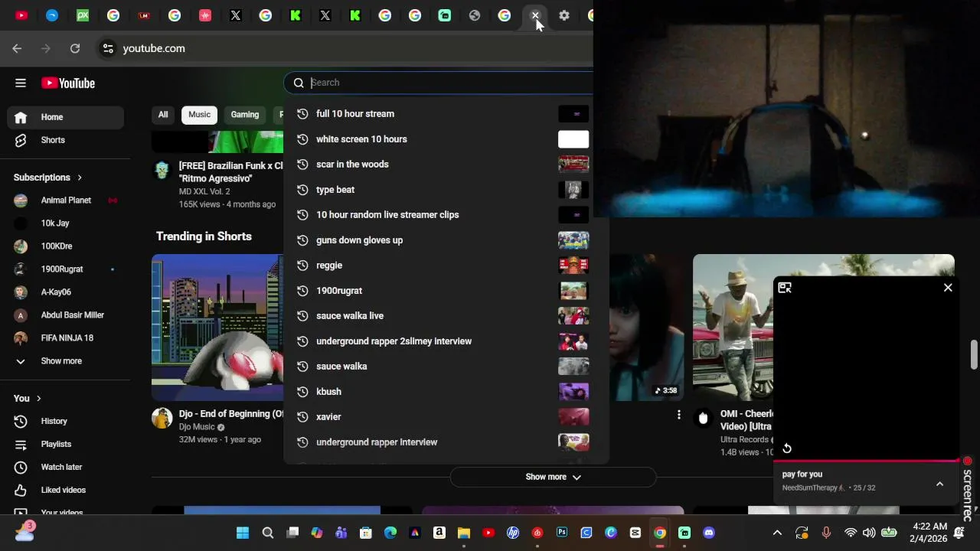This screenshot has width=980, height=551.
Task: Choose 'type beat' search suggestion
Action: (x=446, y=190)
